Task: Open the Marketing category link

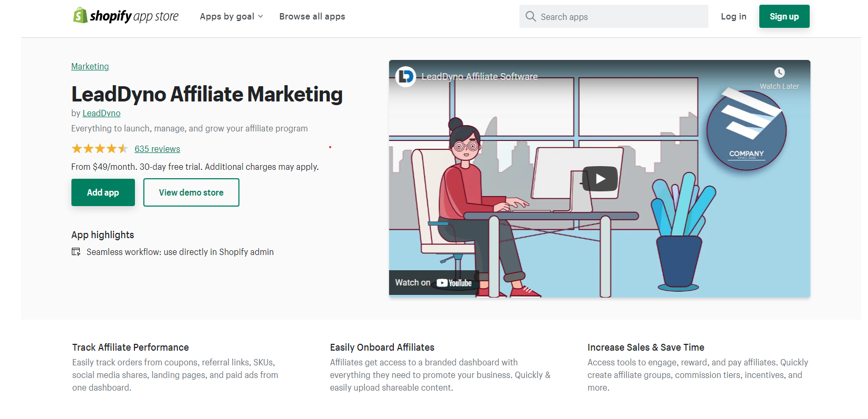Action: coord(90,66)
